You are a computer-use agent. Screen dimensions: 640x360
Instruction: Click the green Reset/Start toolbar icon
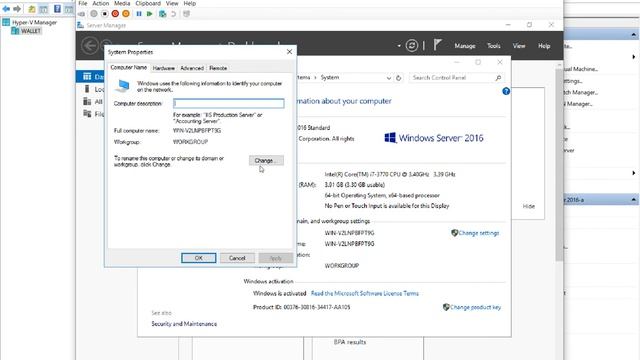(x=150, y=14)
